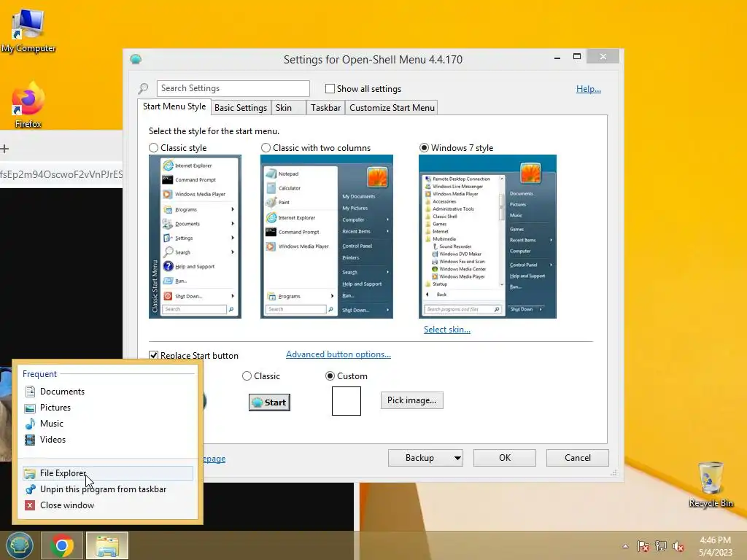Open Advanced button options... link
The width and height of the screenshot is (747, 560).
pos(338,354)
